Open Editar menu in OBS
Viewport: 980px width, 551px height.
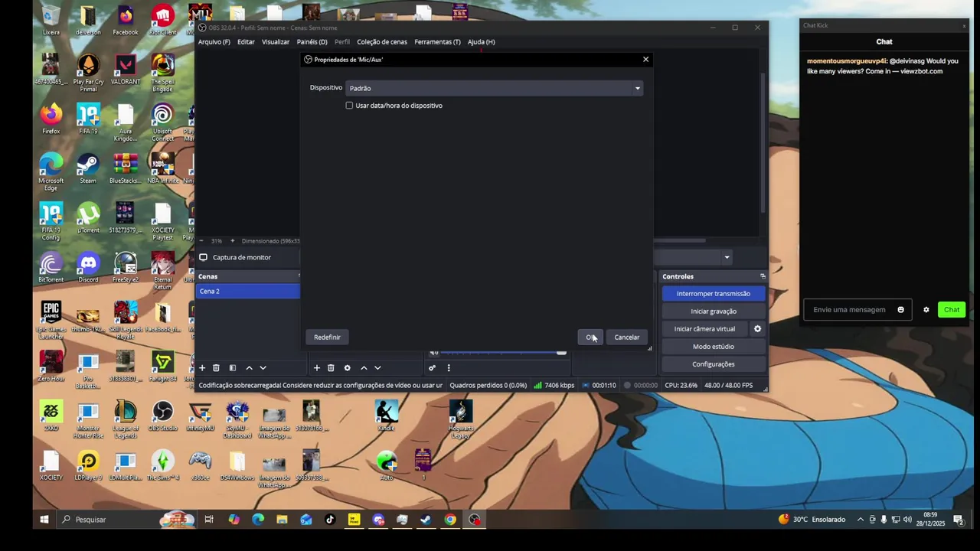tap(246, 42)
